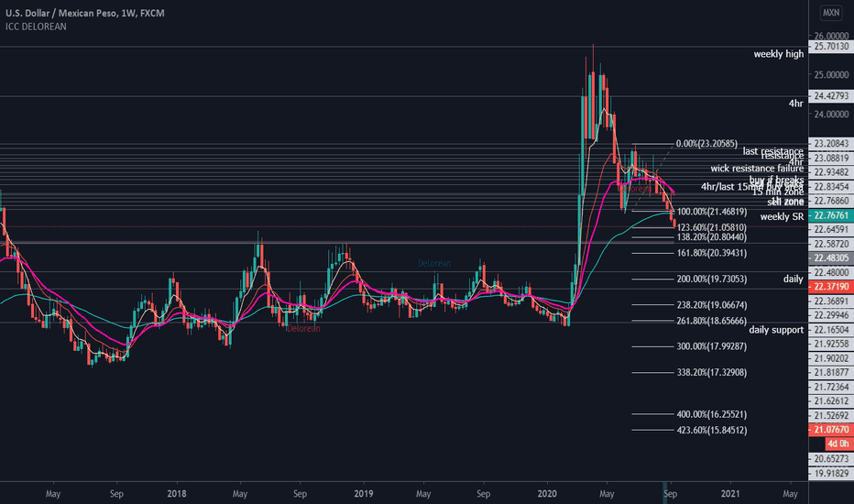The image size is (854, 504).
Task: Click the 22.93482 price label
Action: tap(831, 172)
